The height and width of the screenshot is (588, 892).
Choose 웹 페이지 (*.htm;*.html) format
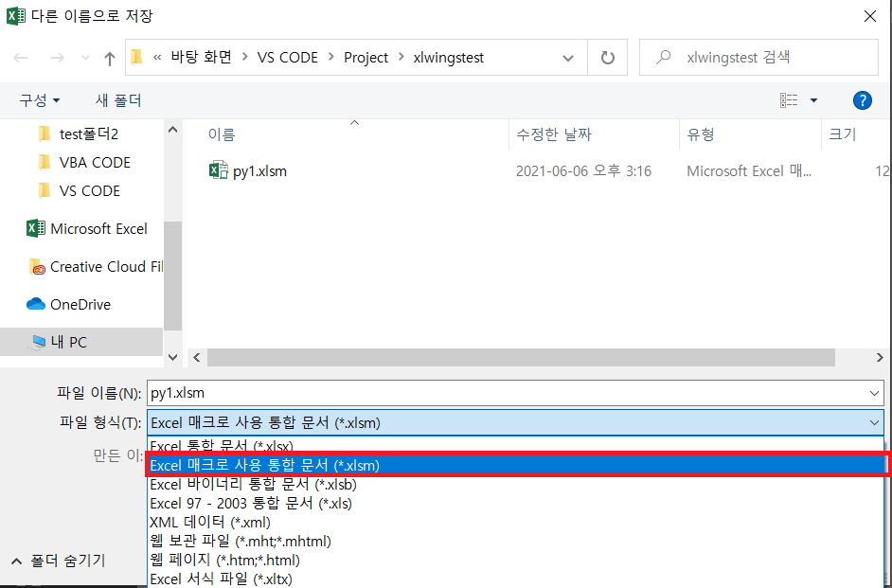pos(515,561)
